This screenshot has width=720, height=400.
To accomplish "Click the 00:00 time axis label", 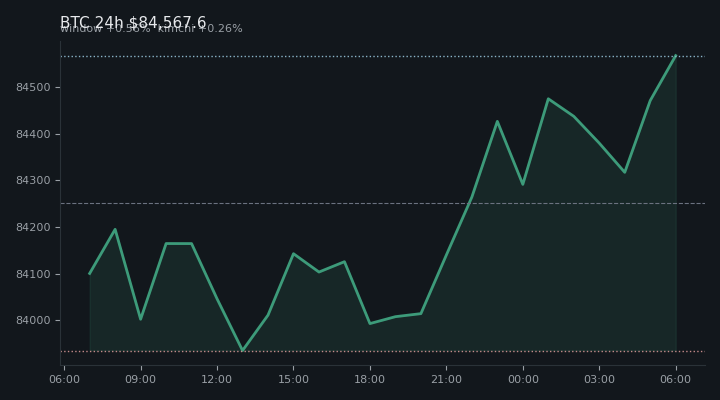I will (523, 379).
